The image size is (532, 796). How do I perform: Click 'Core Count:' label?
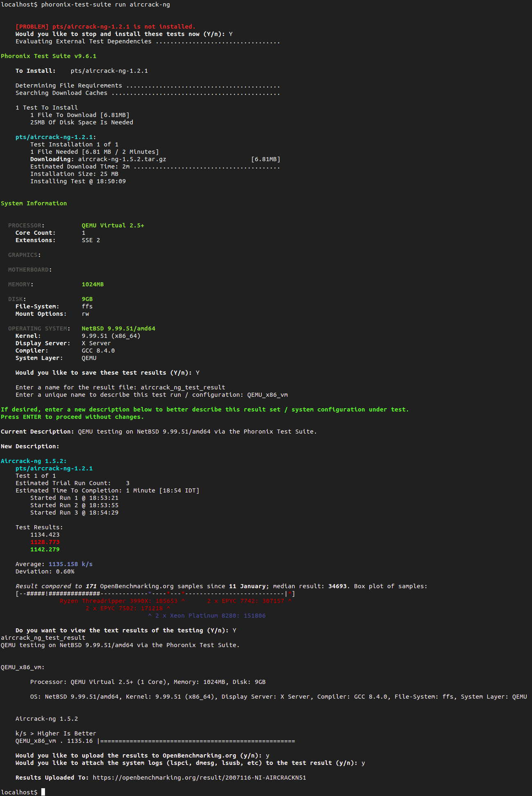[x=36, y=233]
